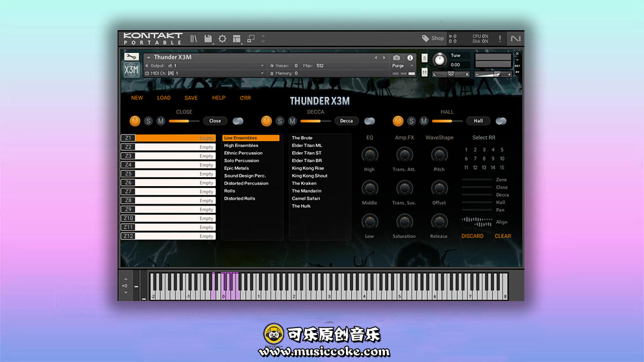Click the SAVE button
Screen dimensions: 644x362
coord(191,97)
